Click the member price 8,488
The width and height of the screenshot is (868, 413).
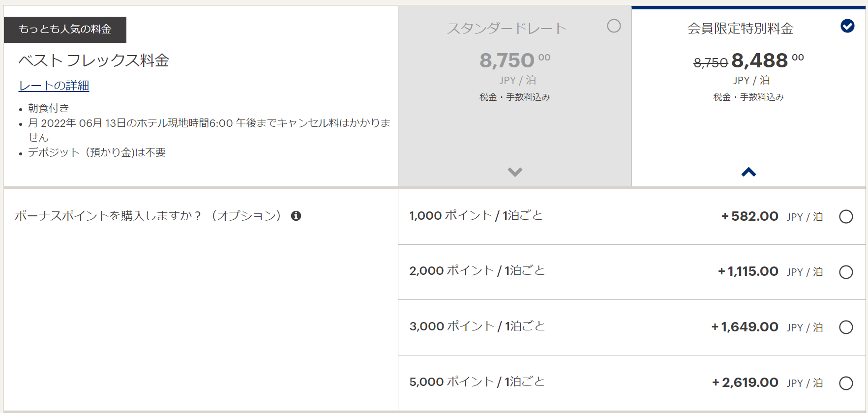[x=760, y=60]
